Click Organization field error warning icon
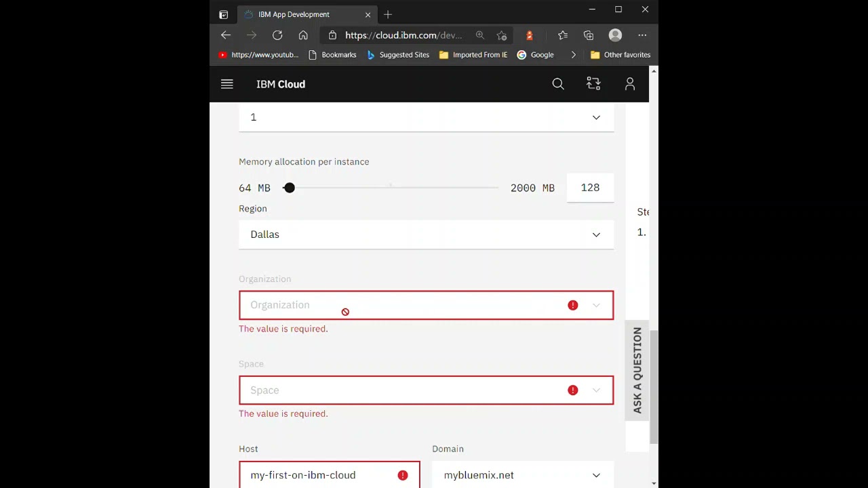Image resolution: width=868 pixels, height=488 pixels. coord(573,306)
